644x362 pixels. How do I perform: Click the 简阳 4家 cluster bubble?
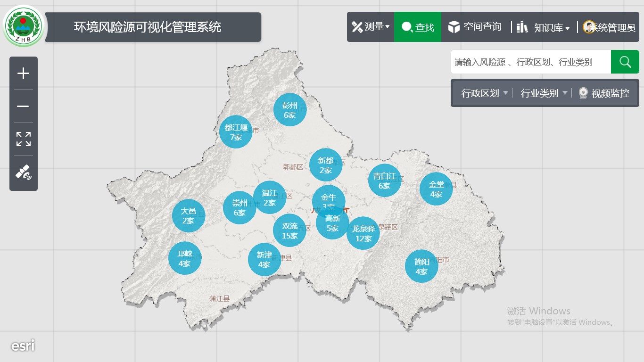pyautogui.click(x=421, y=266)
